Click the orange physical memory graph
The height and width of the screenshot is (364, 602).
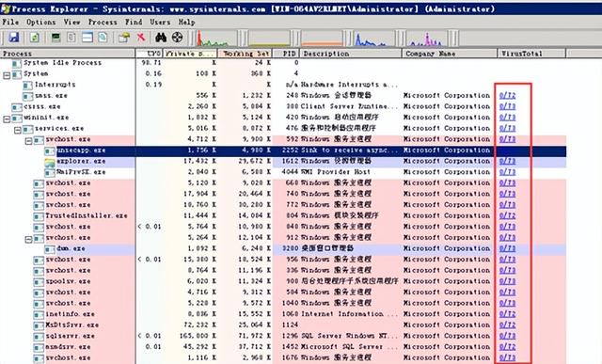322,39
